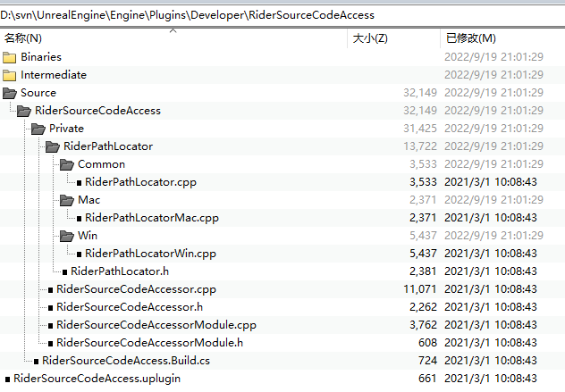Click the size value 724

tap(427, 361)
